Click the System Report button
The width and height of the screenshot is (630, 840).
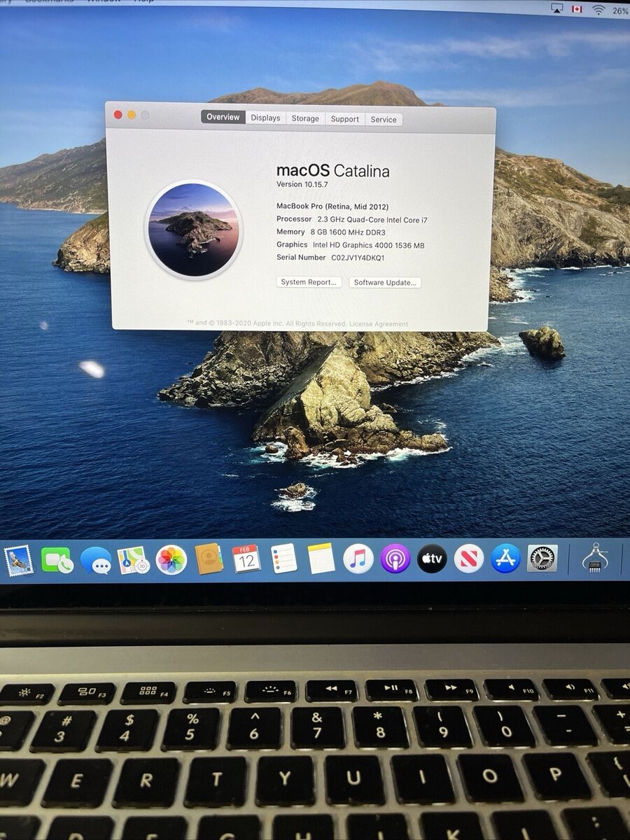(309, 282)
